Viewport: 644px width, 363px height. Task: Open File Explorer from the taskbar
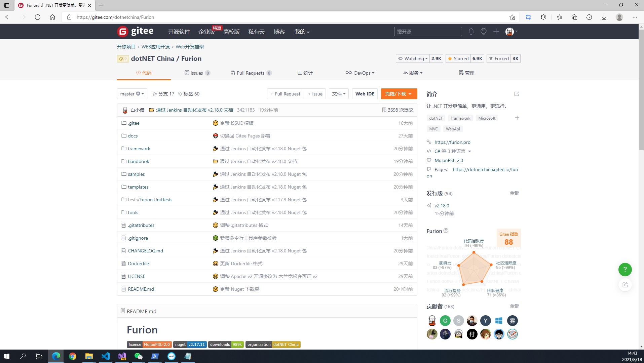coord(89,356)
